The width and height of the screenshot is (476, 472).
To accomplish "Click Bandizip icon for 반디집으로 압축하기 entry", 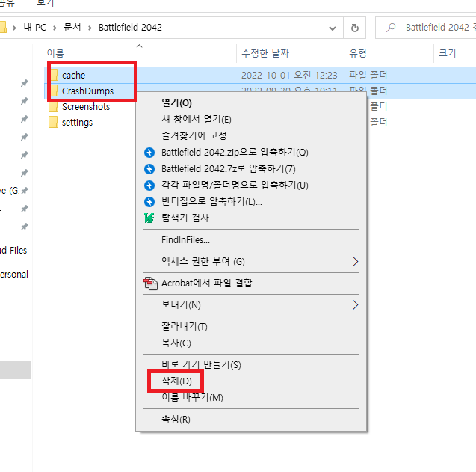I will 149,201.
